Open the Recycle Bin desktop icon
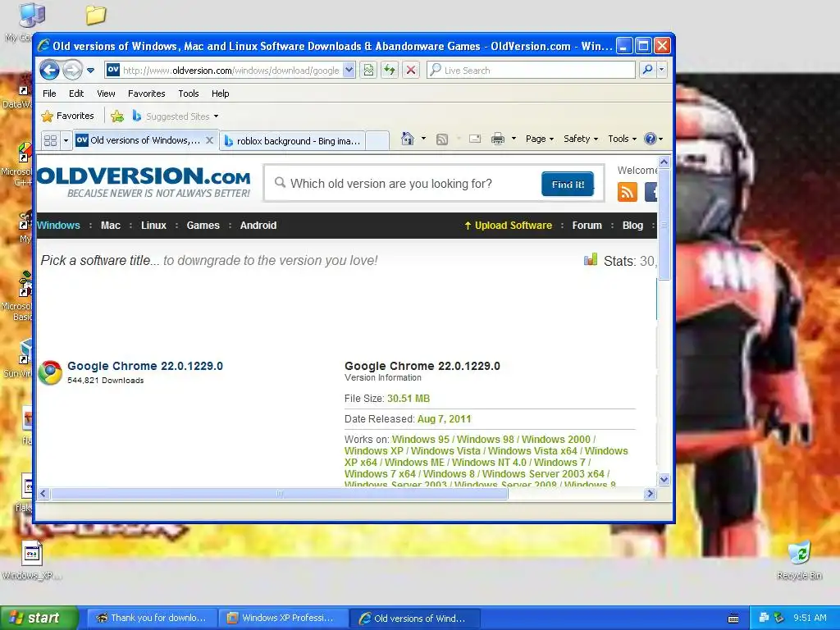This screenshot has height=630, width=840. tap(799, 560)
